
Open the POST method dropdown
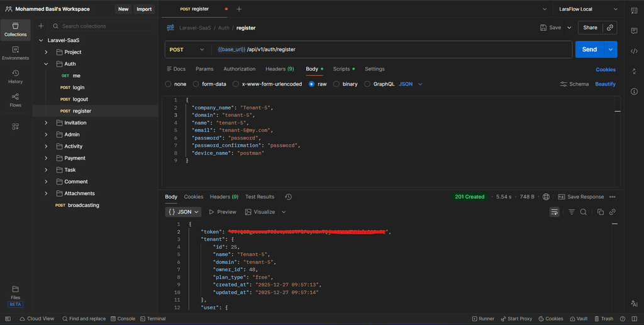186,50
